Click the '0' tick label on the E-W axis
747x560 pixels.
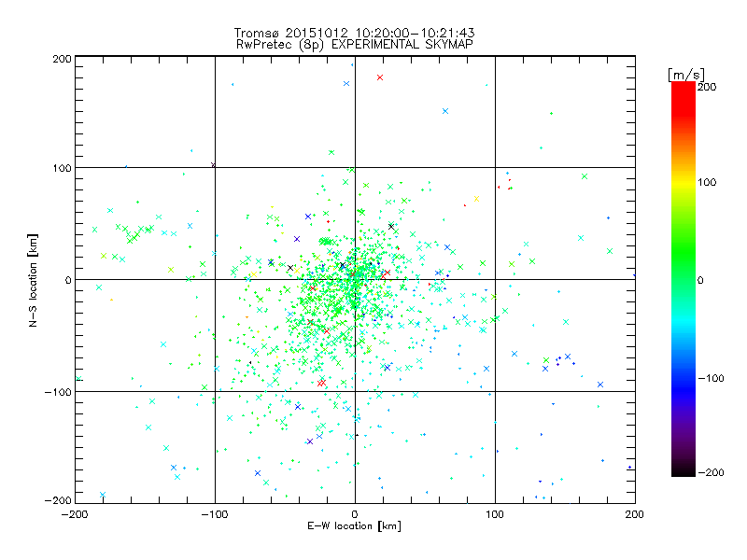tap(355, 514)
